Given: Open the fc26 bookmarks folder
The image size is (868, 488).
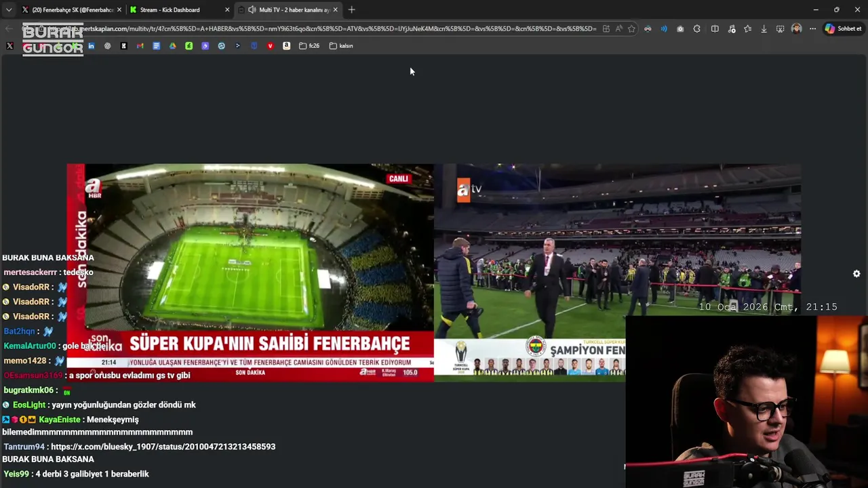Looking at the screenshot, I should pos(309,46).
